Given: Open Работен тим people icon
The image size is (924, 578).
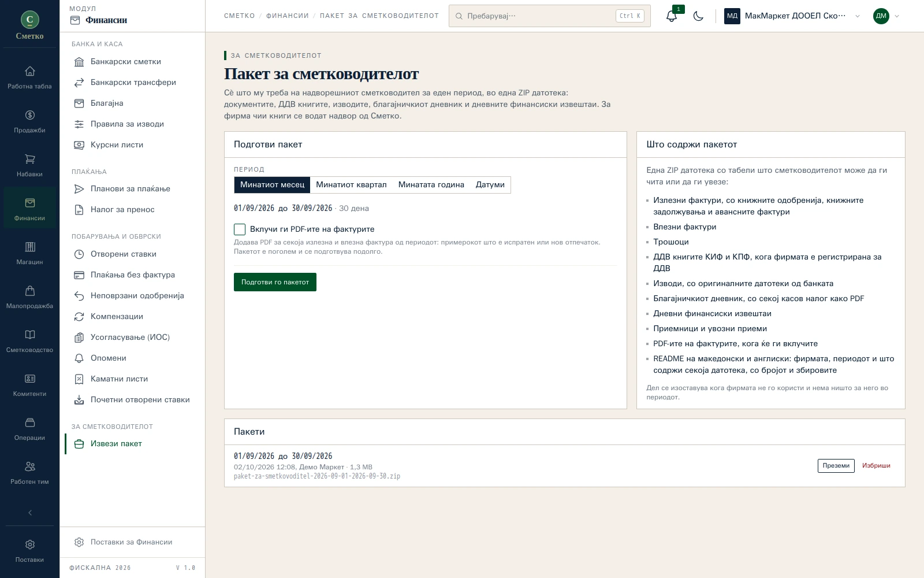Looking at the screenshot, I should coord(29,473).
